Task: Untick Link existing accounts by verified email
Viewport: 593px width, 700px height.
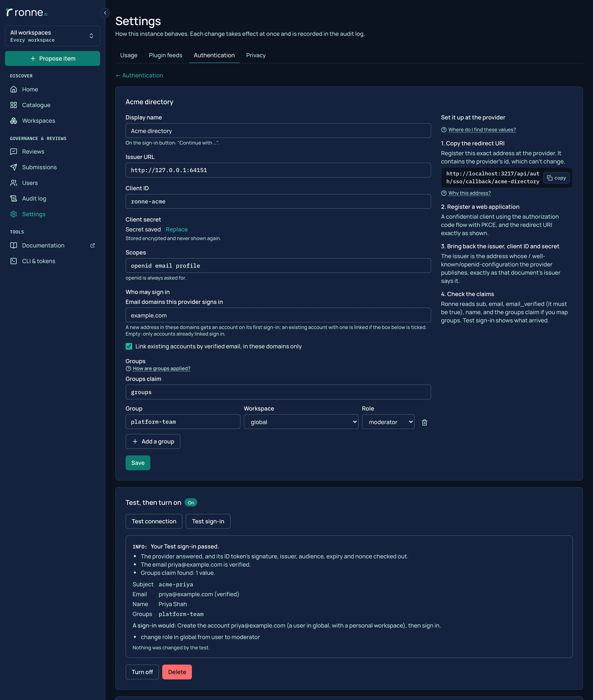Action: point(129,346)
